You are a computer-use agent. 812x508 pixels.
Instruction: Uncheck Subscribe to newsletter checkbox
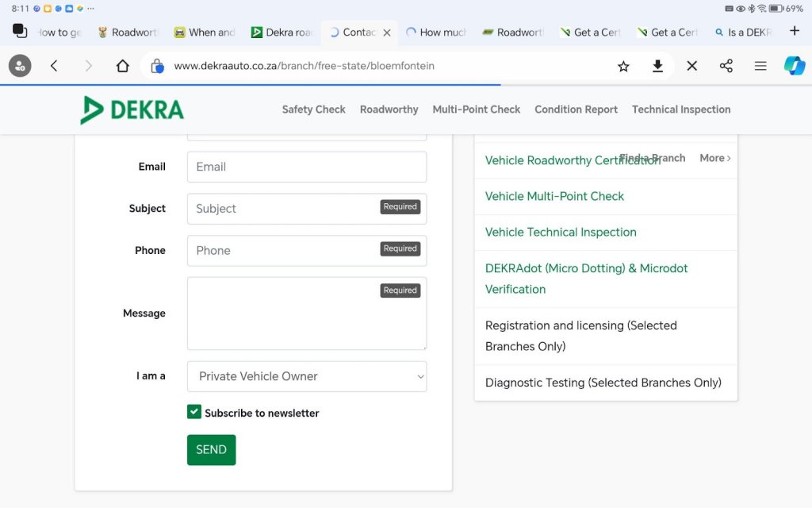click(x=194, y=412)
